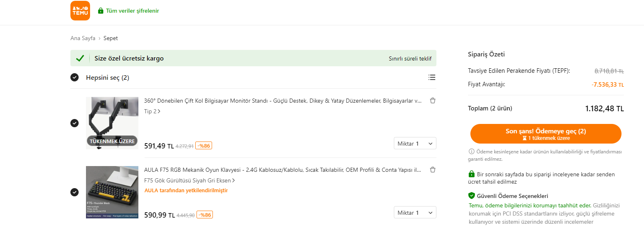
Task: Toggle the Hepsini seç checkbox
Action: pos(75,77)
